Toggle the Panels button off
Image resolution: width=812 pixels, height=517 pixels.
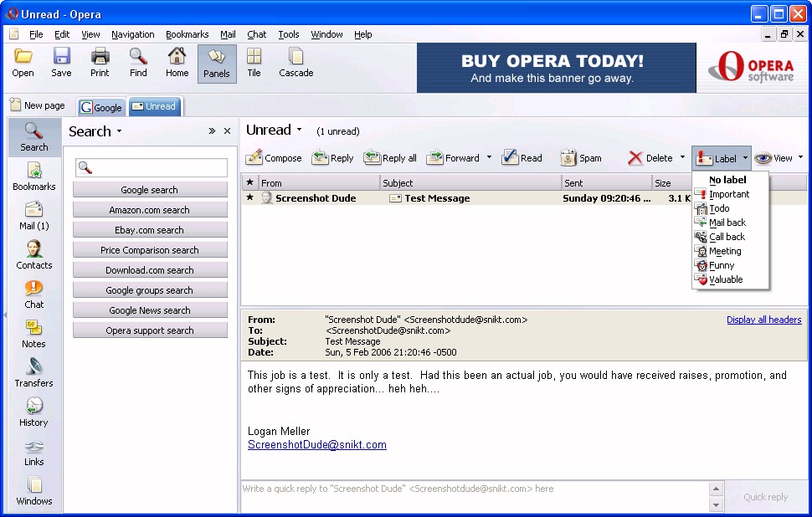coord(216,64)
